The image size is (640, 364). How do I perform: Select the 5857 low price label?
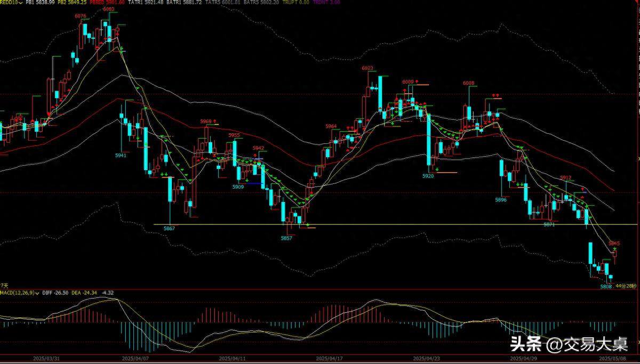(x=286, y=238)
